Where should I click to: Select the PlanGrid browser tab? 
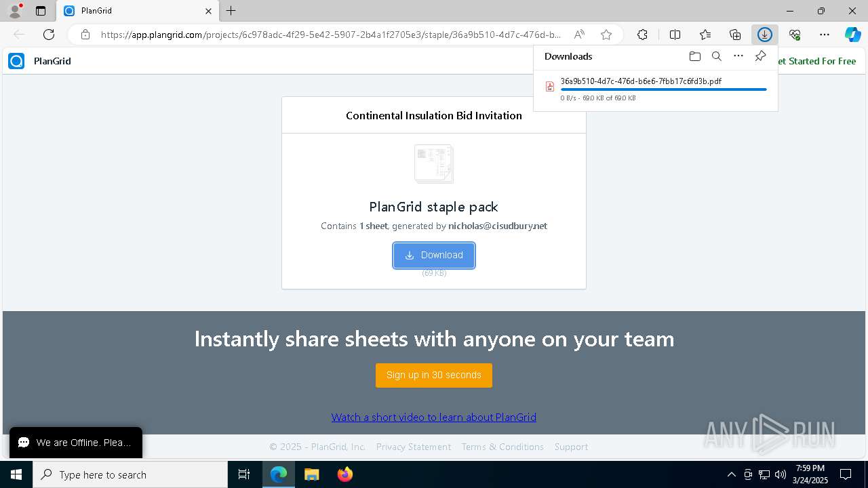138,11
